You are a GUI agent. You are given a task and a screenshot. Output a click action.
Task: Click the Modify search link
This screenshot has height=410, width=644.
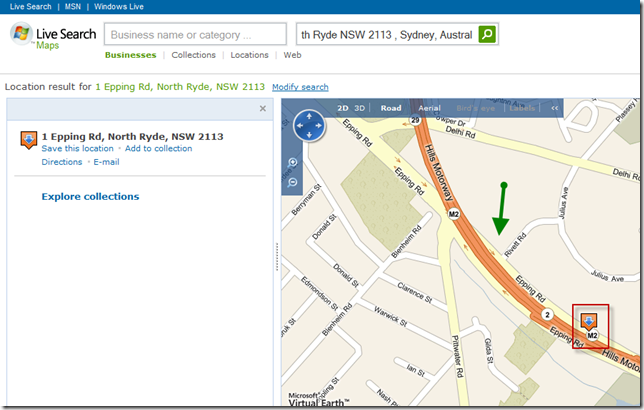click(x=300, y=88)
